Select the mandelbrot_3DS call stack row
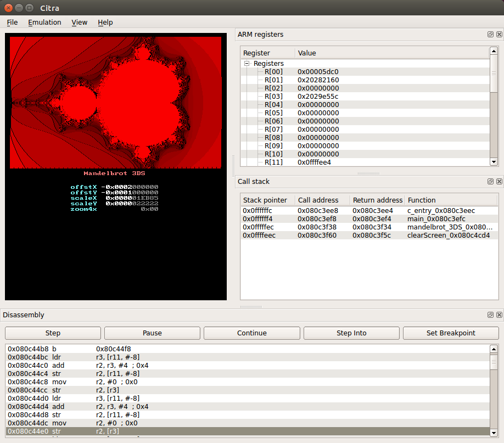Screen dimensions: 504x443 pyautogui.click(x=369, y=227)
